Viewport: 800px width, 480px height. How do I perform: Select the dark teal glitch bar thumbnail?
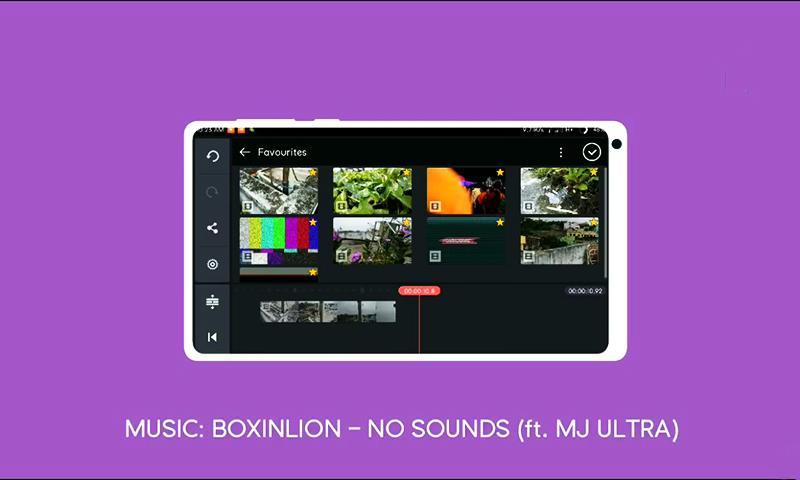pos(466,241)
